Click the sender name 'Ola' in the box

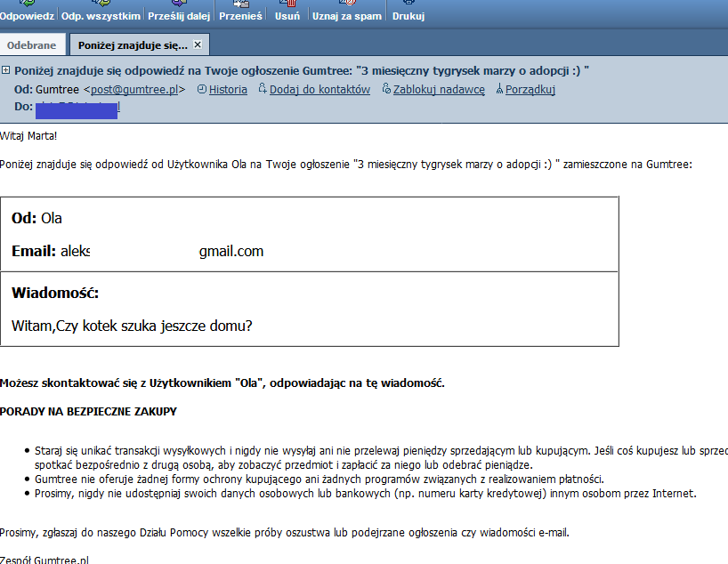pyautogui.click(x=52, y=218)
